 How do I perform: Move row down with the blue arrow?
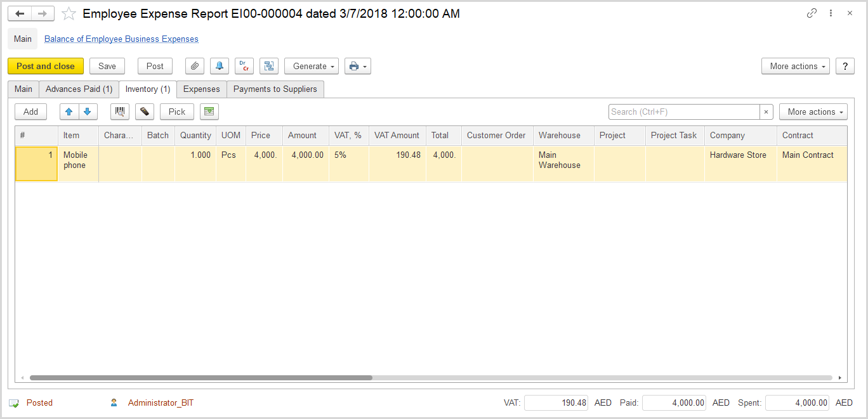point(88,112)
